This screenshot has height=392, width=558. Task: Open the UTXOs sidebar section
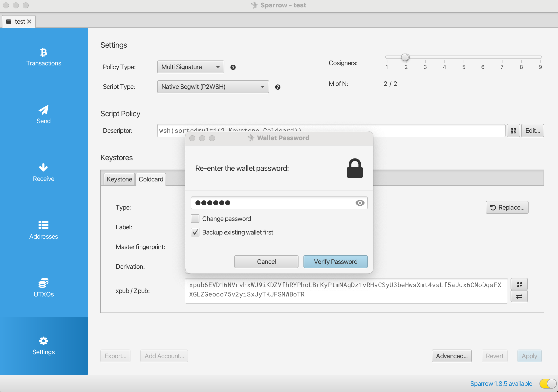point(44,288)
